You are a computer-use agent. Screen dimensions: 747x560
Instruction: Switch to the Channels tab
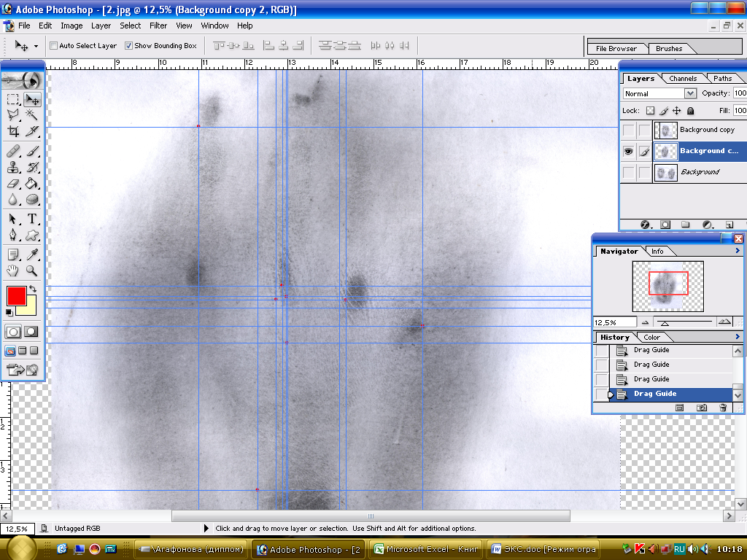click(683, 79)
